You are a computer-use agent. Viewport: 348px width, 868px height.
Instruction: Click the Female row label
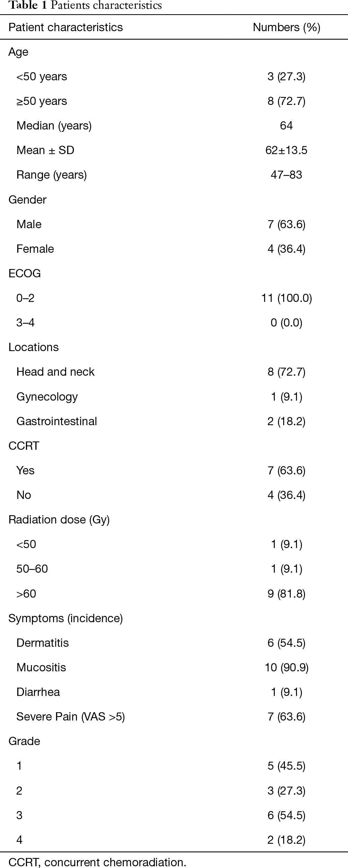click(x=35, y=249)
